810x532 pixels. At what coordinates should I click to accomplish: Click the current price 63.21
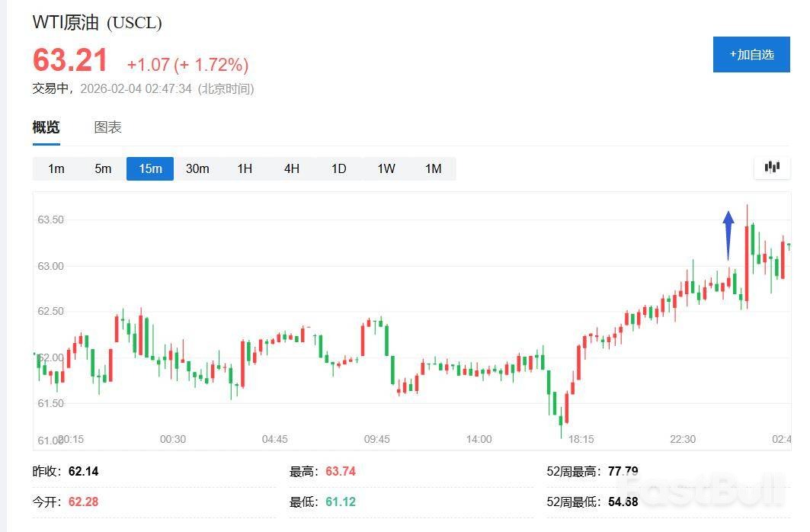coord(70,60)
